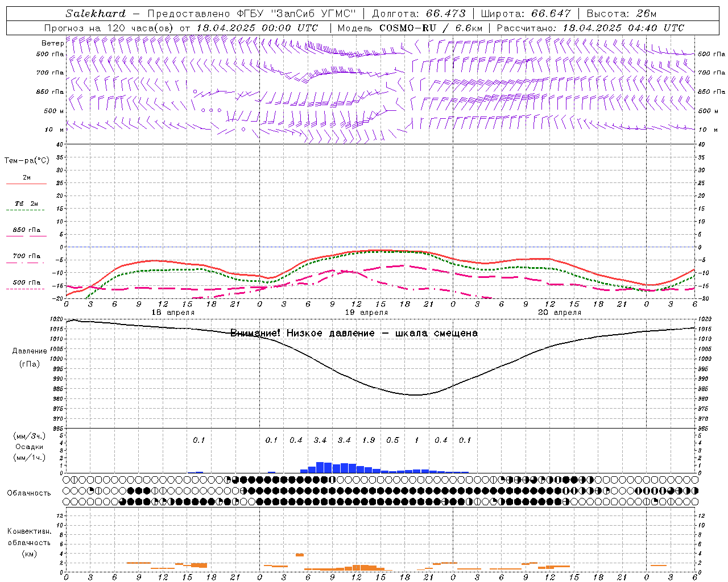
Task: Click the 'Высота: 26м' value
Action: pos(622,14)
